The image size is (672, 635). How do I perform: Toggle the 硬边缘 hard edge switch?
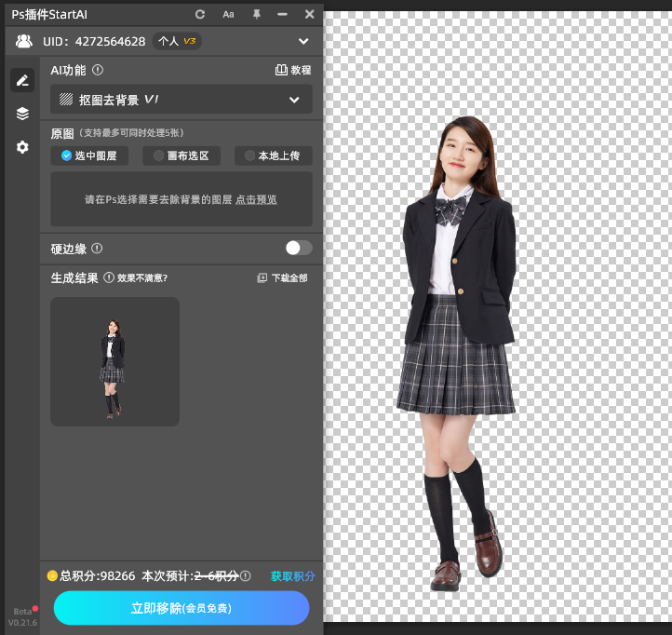point(298,248)
